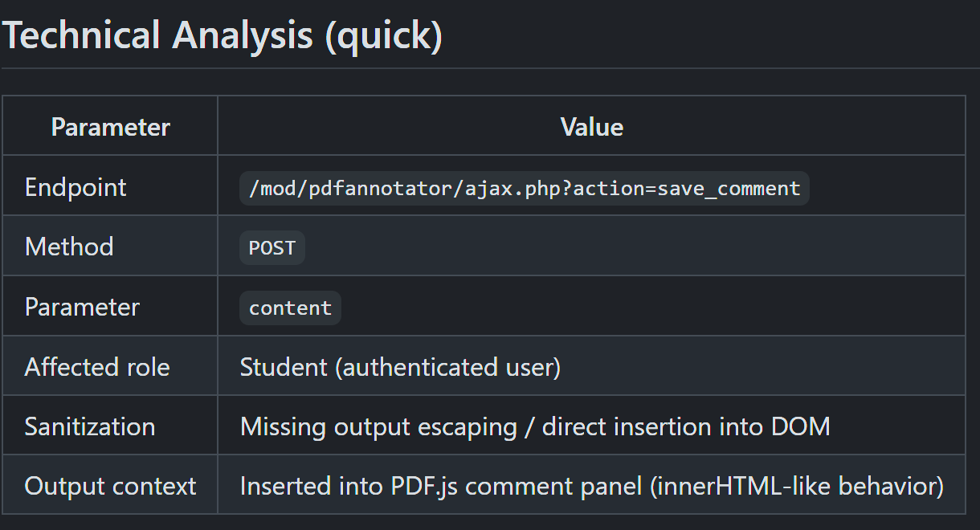Click the "Endpoint" row label
The width and height of the screenshot is (980, 530).
click(x=76, y=187)
